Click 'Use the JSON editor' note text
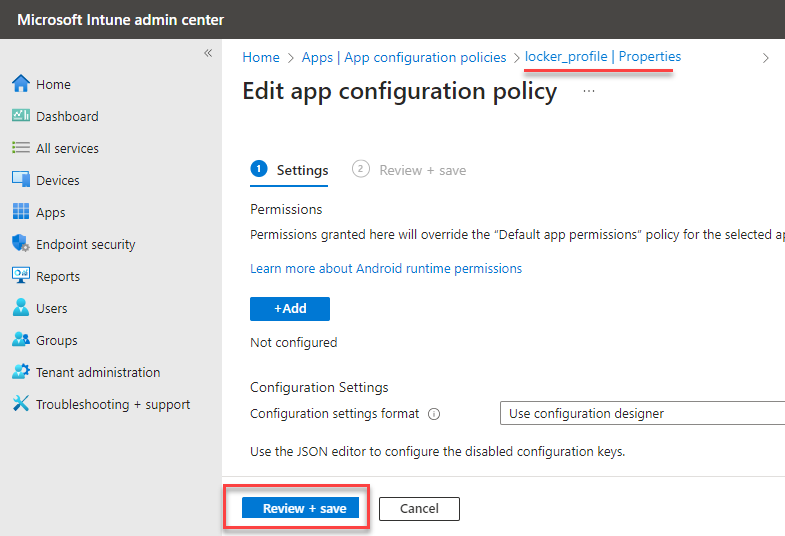Image resolution: width=785 pixels, height=536 pixels. (x=438, y=452)
